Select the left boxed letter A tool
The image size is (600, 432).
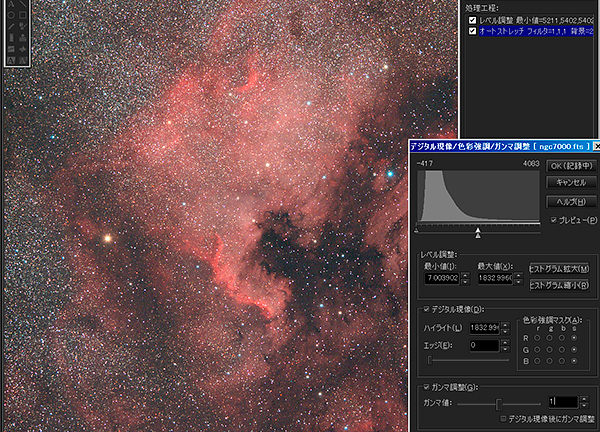click(11, 60)
